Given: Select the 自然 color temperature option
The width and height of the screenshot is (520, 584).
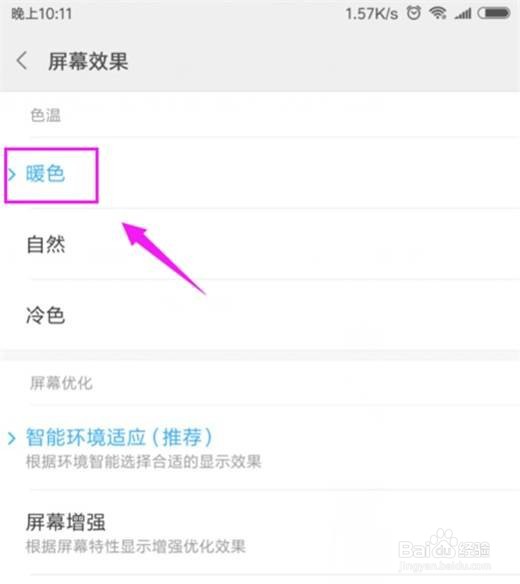Looking at the screenshot, I should (260, 244).
